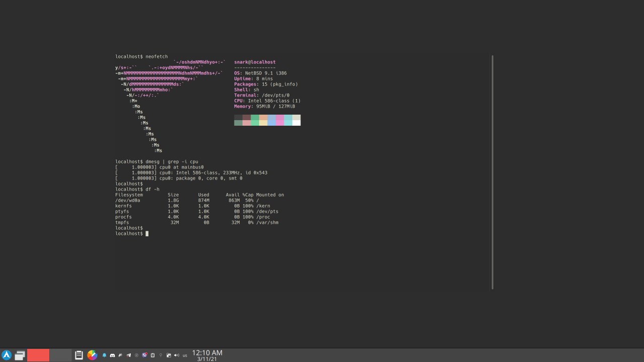The width and height of the screenshot is (644, 362).
Task: Open notifications bell in system tray
Action: (x=105, y=355)
